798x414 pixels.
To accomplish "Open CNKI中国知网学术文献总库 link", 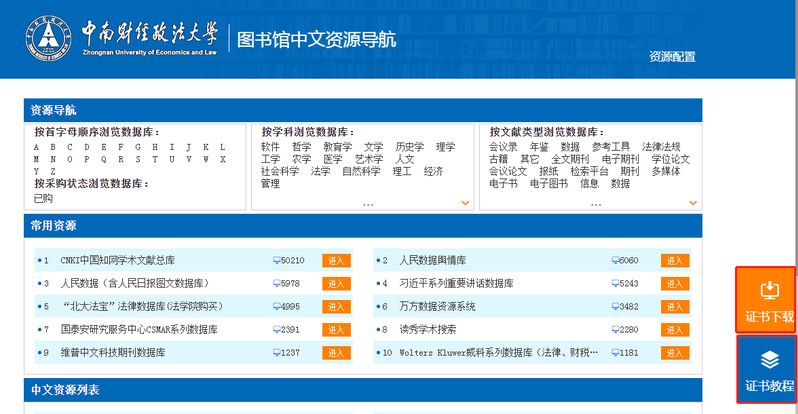I will click(x=118, y=260).
